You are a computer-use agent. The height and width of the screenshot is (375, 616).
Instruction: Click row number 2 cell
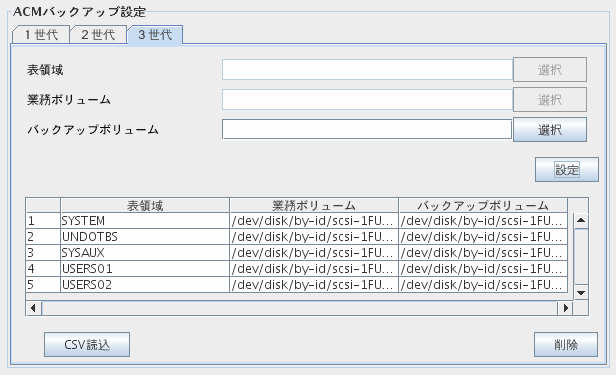(x=43, y=237)
